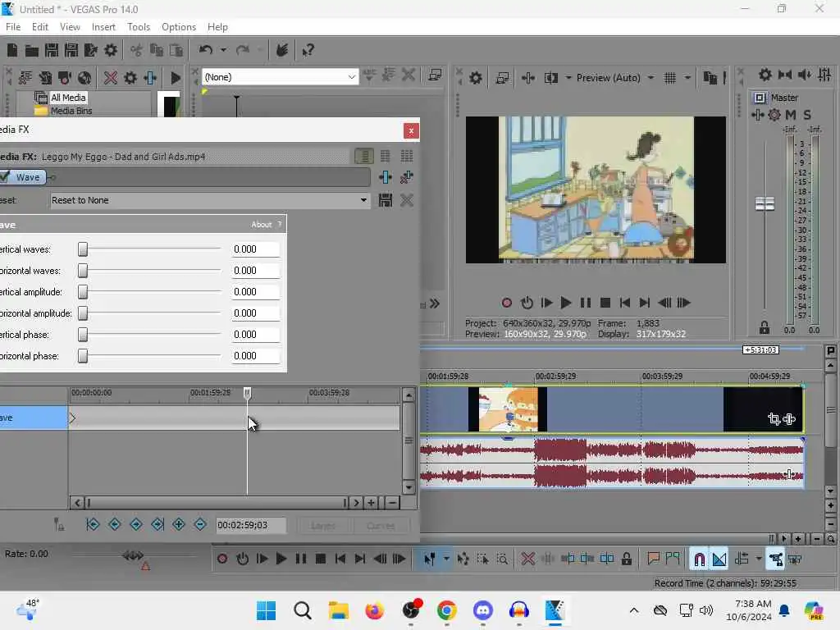
Task: Toggle the Wave effect checkbox
Action: (x=5, y=177)
